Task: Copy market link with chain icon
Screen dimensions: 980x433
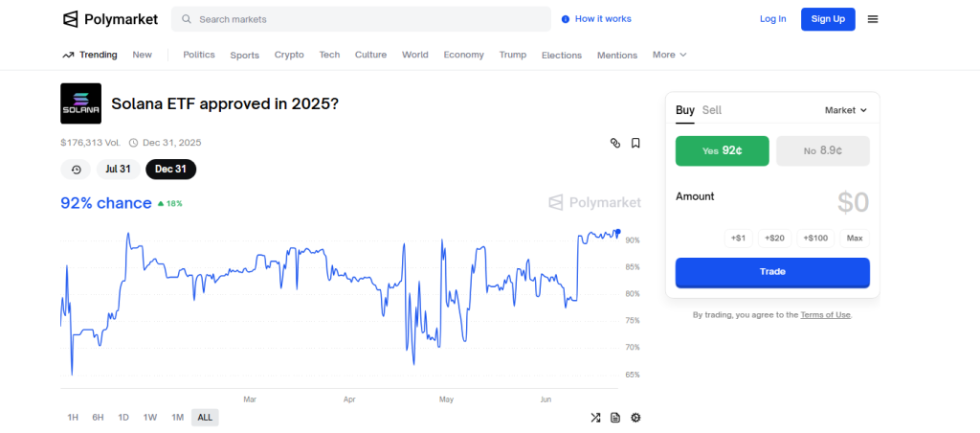Action: point(615,143)
